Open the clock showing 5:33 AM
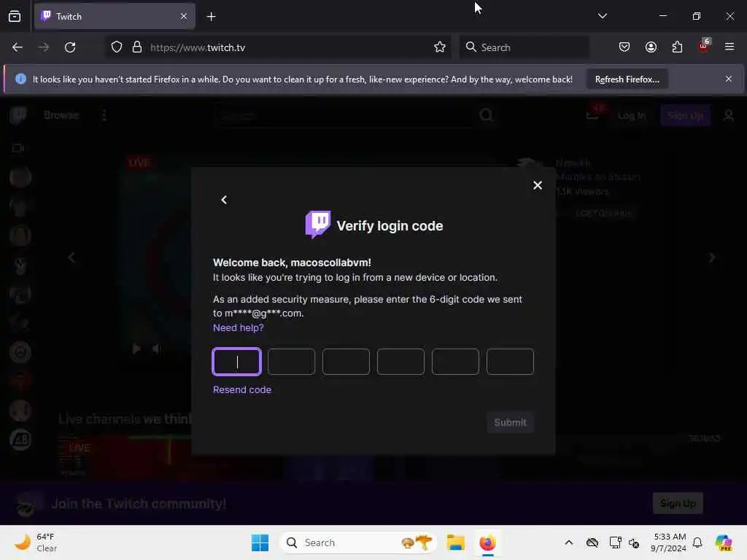The width and height of the screenshot is (747, 560). [669, 542]
